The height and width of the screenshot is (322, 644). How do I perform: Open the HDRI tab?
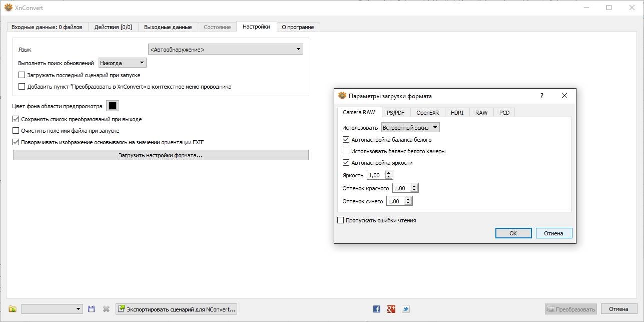click(x=457, y=113)
